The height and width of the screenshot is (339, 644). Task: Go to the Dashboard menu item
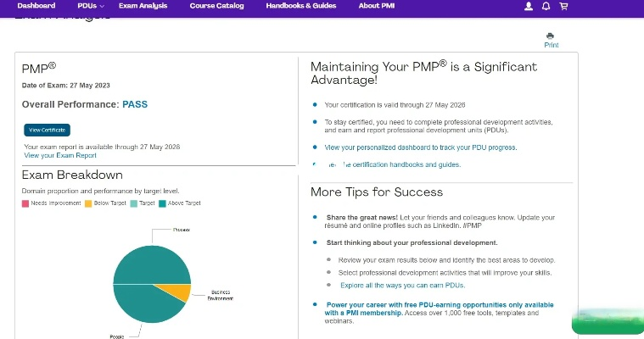pos(36,6)
